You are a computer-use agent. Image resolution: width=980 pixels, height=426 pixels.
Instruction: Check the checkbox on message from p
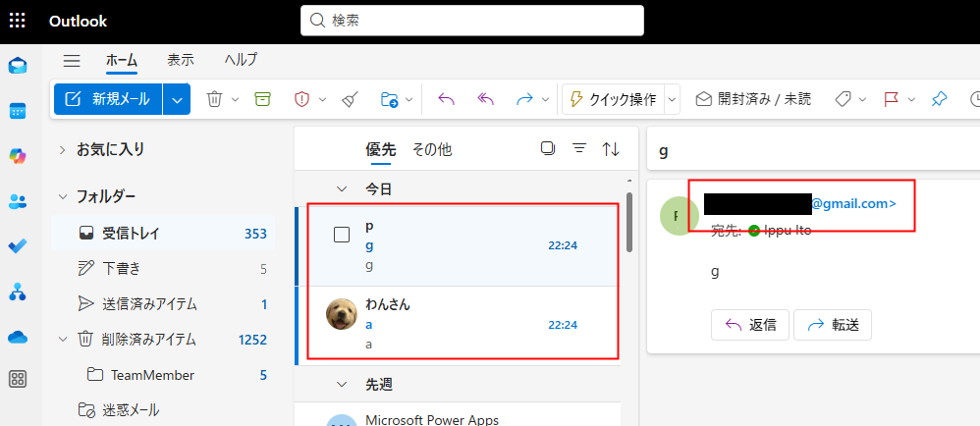342,235
